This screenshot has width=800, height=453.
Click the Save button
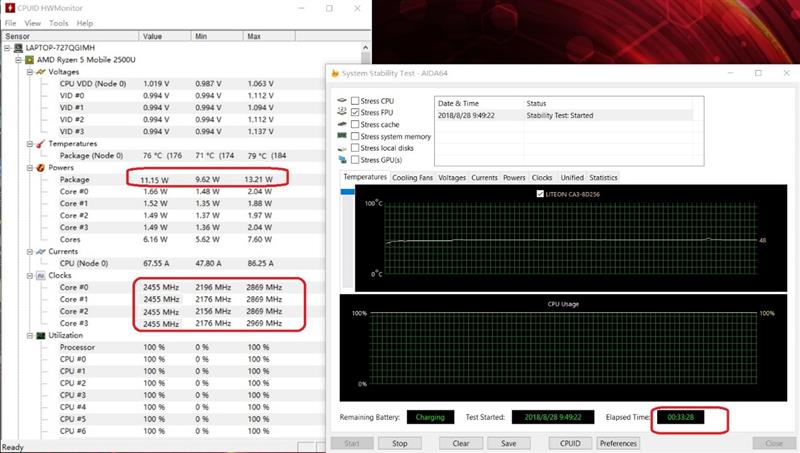509,443
